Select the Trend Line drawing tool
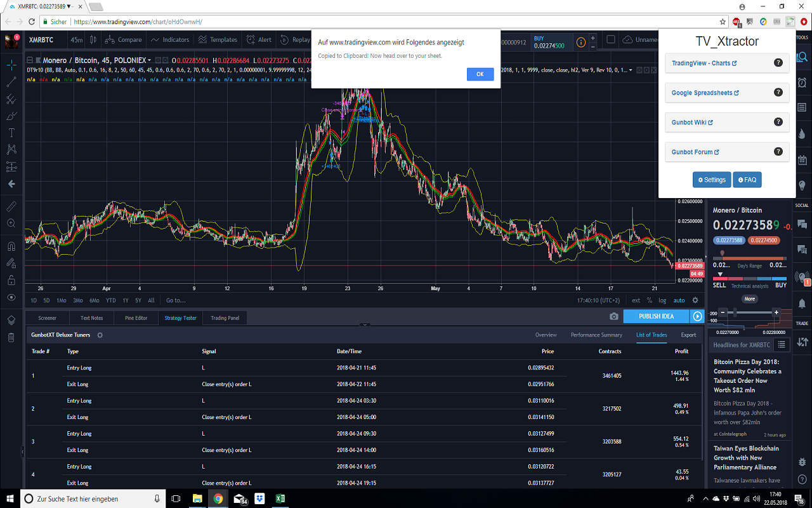Screen dimensions: 812x508 coord(11,81)
